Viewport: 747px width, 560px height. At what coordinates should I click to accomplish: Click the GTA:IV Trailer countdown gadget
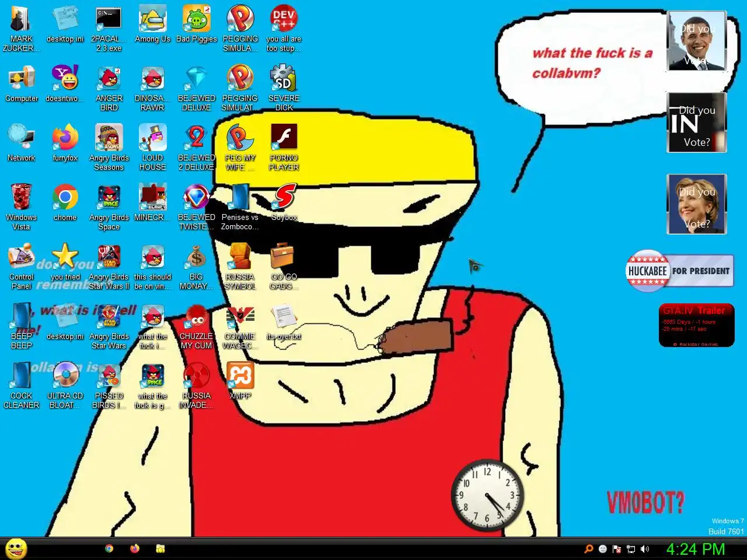pyautogui.click(x=697, y=325)
